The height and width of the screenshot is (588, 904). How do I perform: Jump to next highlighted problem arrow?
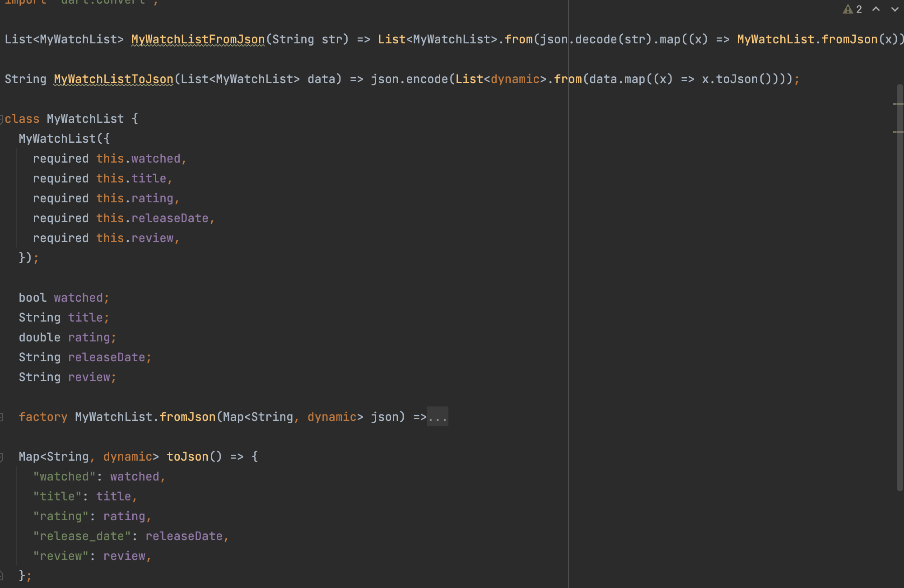pos(895,9)
